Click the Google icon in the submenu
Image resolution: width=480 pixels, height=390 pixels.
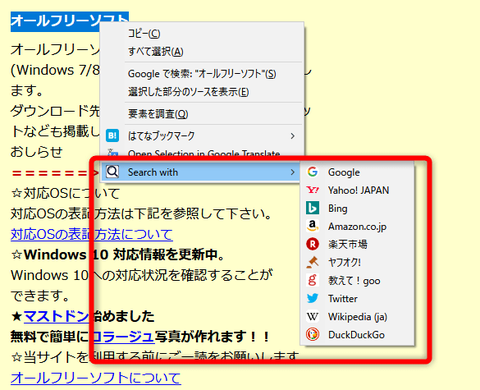click(312, 172)
